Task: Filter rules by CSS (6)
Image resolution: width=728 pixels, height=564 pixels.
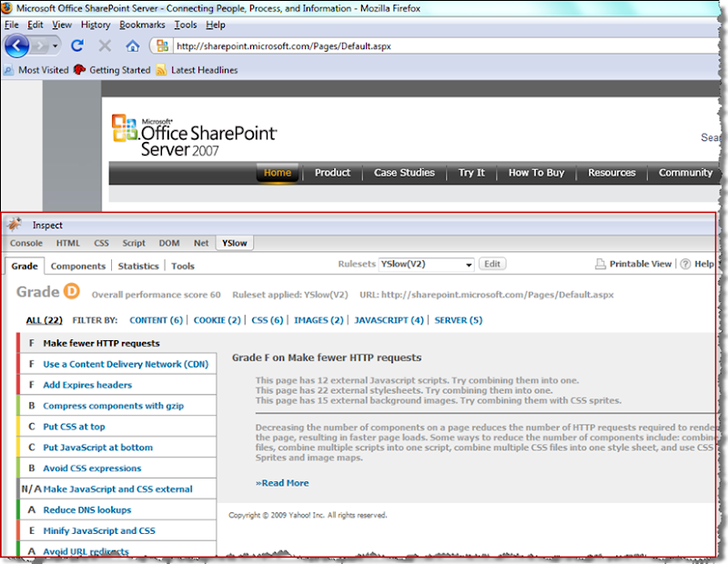Action: (x=267, y=320)
